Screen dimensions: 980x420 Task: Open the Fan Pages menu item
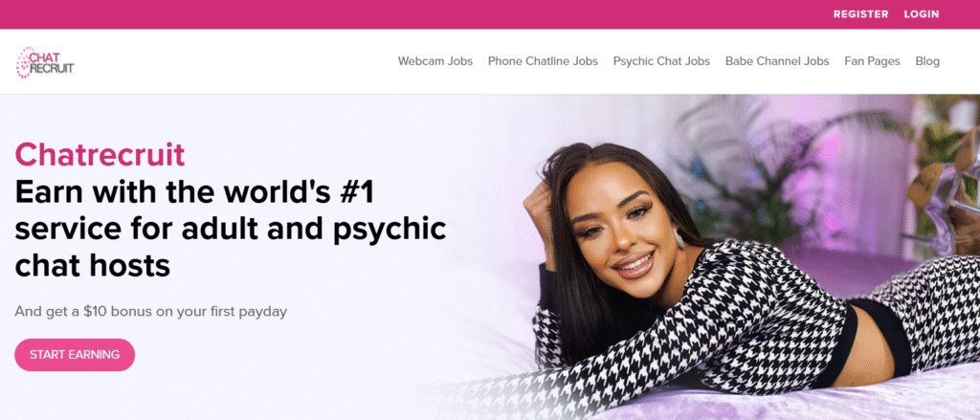[872, 61]
